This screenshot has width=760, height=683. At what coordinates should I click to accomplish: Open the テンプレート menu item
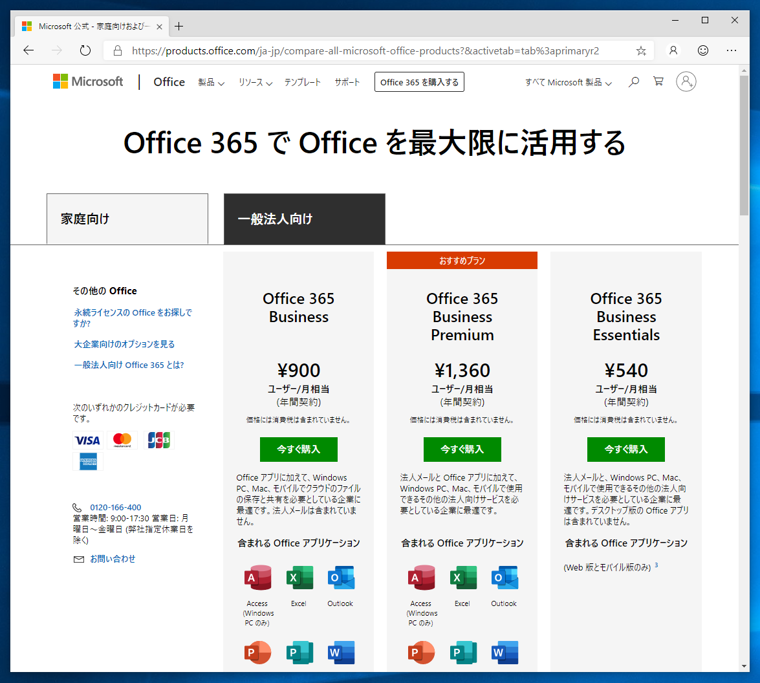pyautogui.click(x=302, y=82)
